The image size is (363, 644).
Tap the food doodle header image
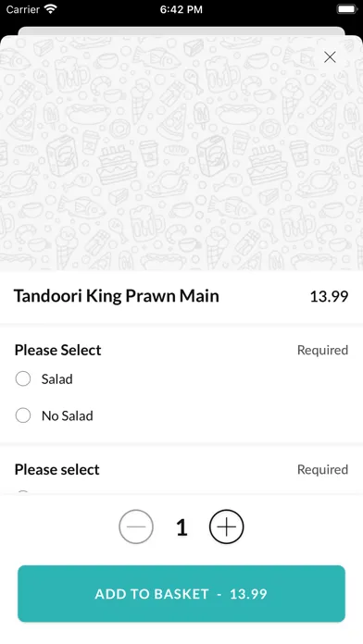pyautogui.click(x=181, y=153)
